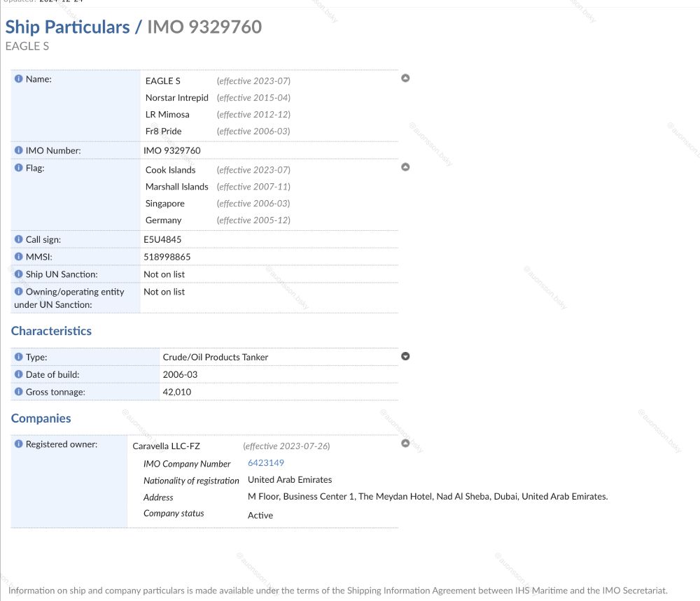The height and width of the screenshot is (601, 700).
Task: Click the MMSI value 518998865
Action: tap(167, 257)
